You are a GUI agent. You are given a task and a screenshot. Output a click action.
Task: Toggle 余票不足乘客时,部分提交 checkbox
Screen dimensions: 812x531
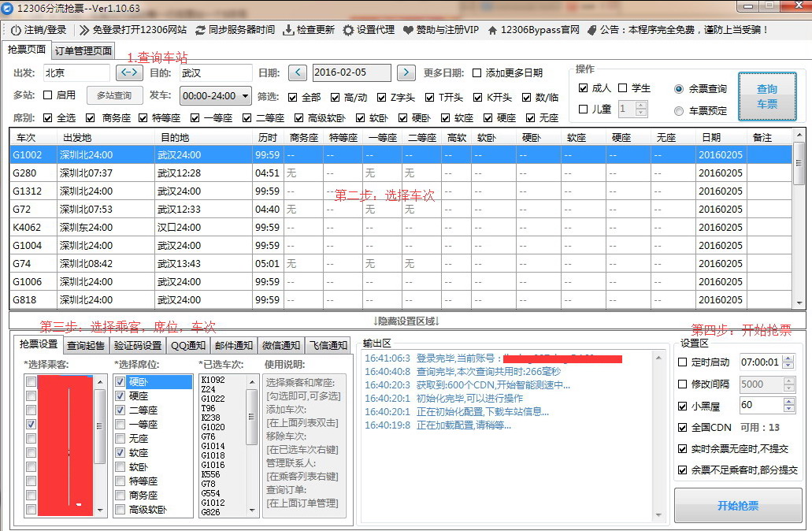[x=683, y=470]
